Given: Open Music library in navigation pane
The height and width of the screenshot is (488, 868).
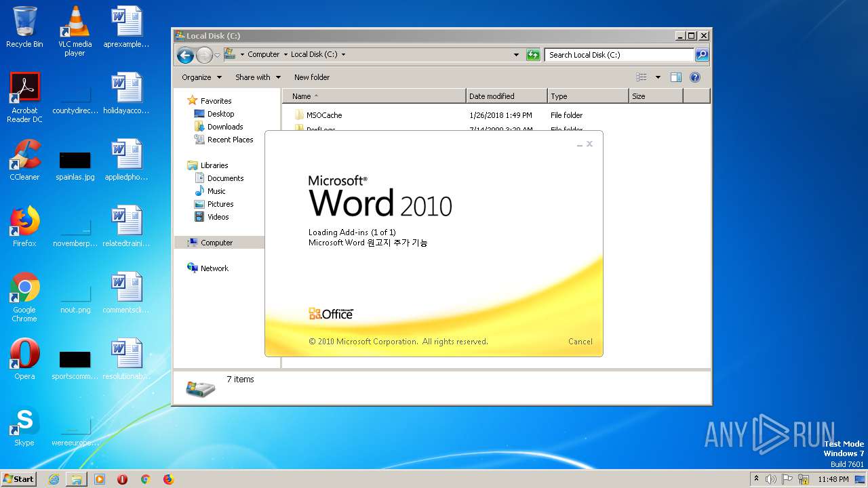Looking at the screenshot, I should click(x=210, y=191).
